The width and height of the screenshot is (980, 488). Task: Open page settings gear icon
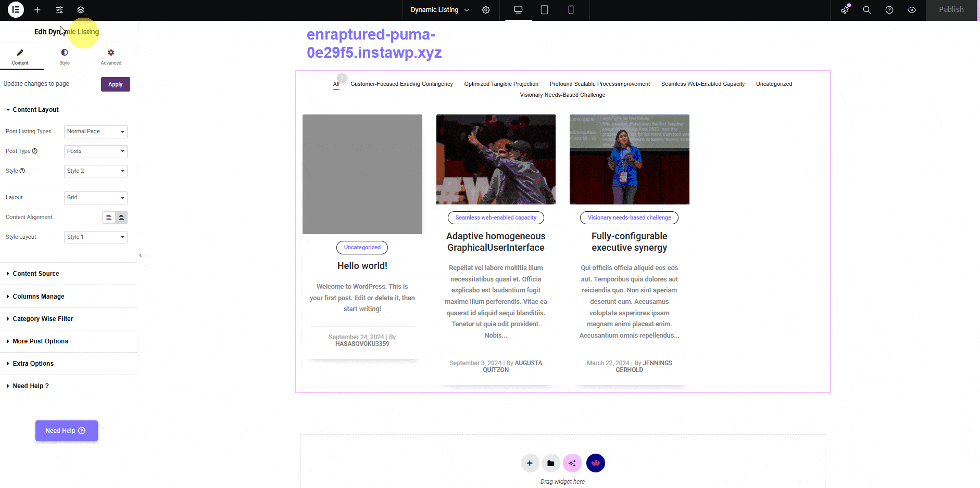pyautogui.click(x=486, y=10)
